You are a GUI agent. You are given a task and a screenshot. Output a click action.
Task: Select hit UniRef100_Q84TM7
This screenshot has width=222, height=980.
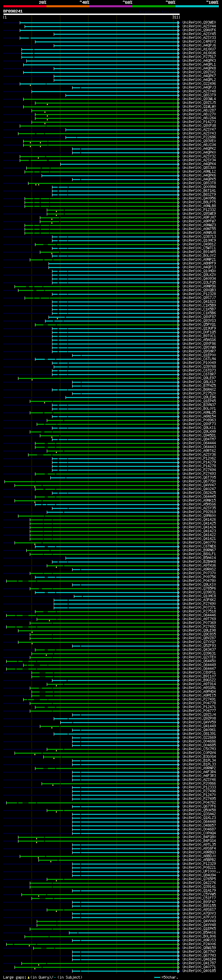199,439
